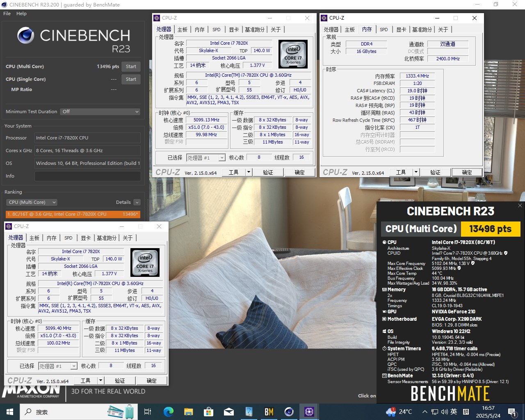Close the BenchMate result overlay
This screenshot has height=420, width=525.
tap(520, 205)
